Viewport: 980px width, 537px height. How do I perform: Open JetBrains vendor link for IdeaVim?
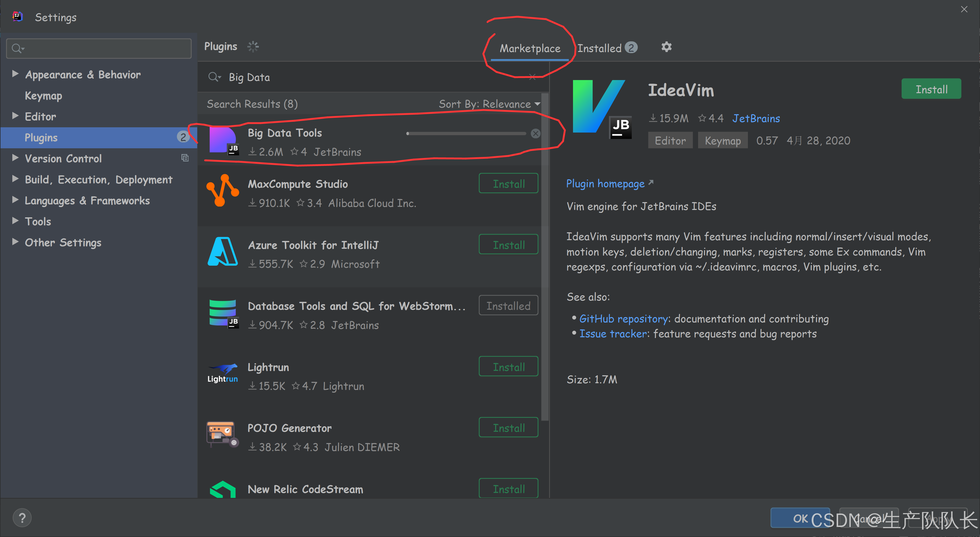pos(756,118)
